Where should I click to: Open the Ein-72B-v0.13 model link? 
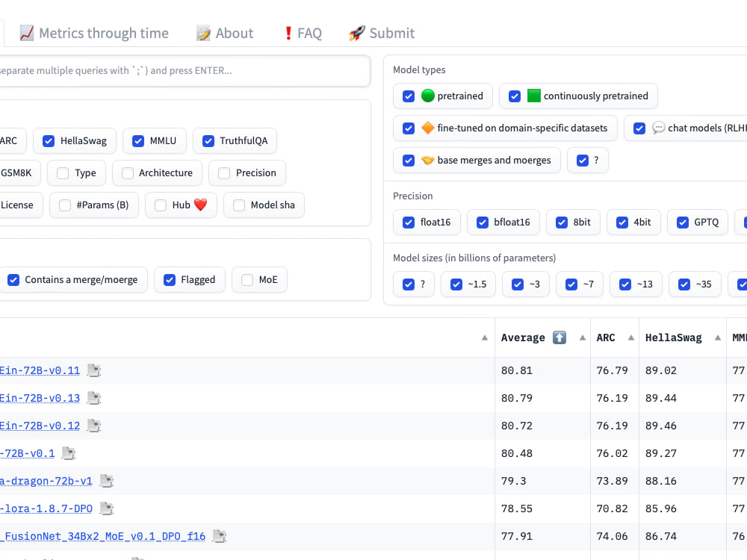40,398
